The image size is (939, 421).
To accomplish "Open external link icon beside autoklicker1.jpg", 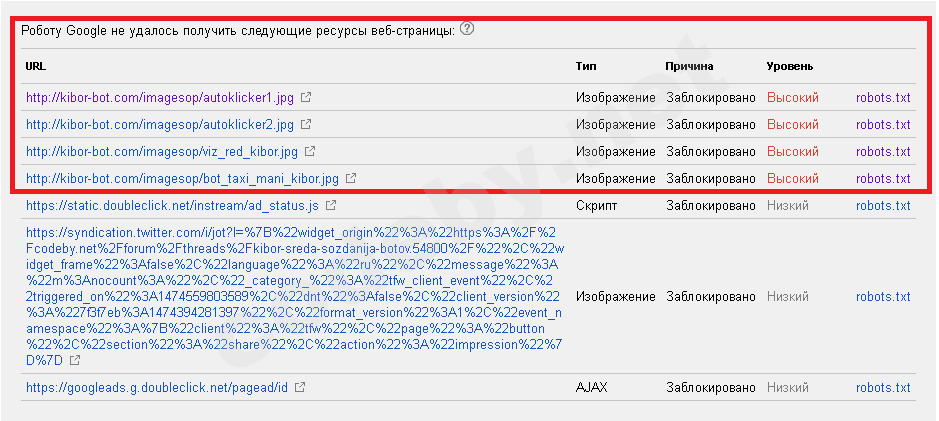I will (306, 98).
